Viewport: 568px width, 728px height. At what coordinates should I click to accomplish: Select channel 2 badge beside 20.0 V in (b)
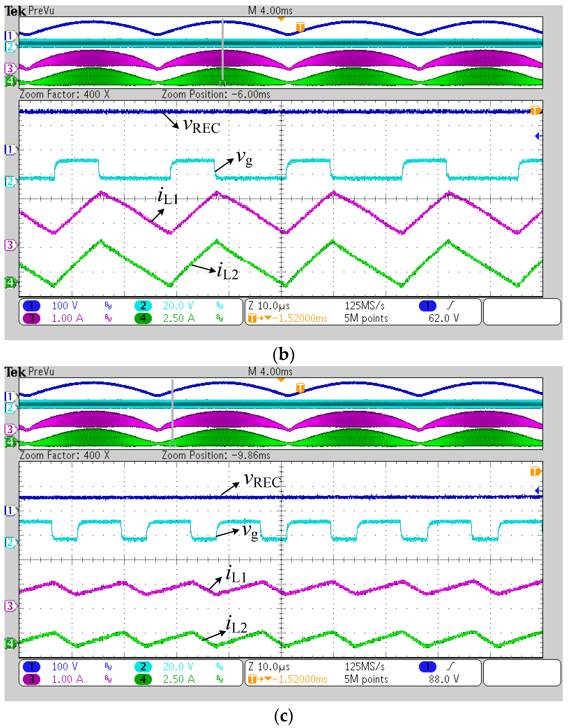(x=143, y=306)
